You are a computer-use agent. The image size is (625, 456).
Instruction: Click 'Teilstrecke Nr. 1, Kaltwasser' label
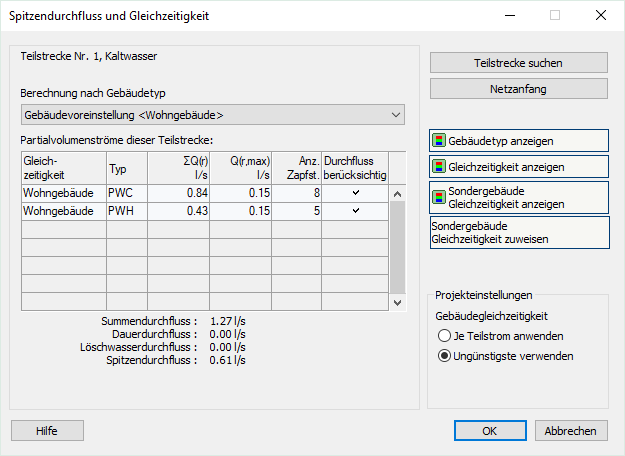pyautogui.click(x=89, y=56)
